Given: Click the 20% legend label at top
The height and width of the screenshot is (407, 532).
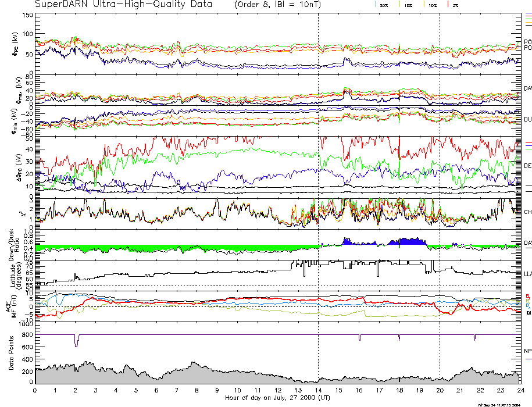Looking at the screenshot, I should (384, 5).
